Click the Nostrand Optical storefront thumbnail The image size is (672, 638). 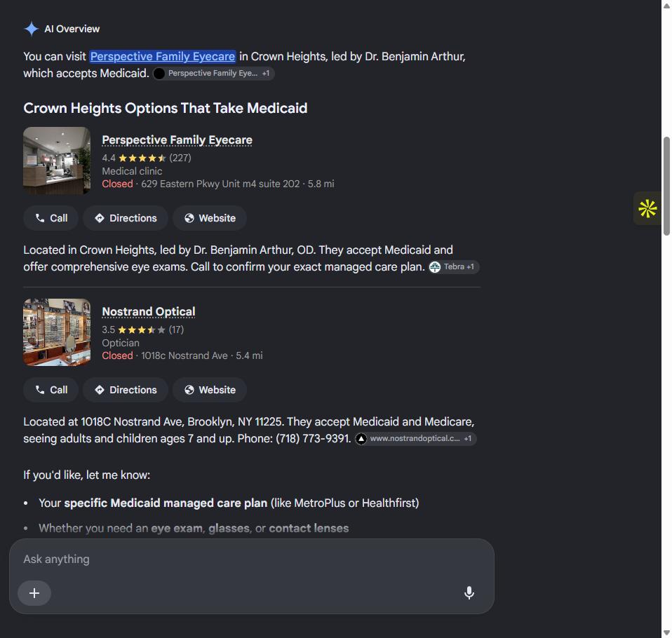pyautogui.click(x=57, y=332)
